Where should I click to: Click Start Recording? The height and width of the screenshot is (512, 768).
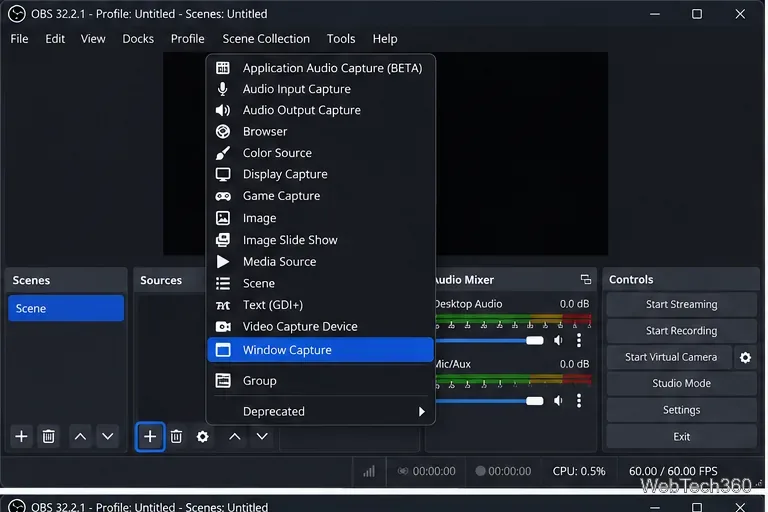(681, 331)
